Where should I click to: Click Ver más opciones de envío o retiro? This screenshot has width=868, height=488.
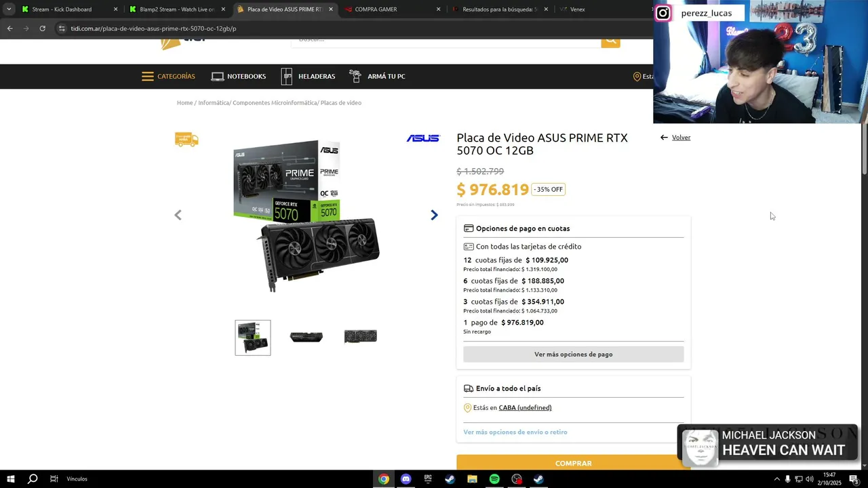click(515, 432)
